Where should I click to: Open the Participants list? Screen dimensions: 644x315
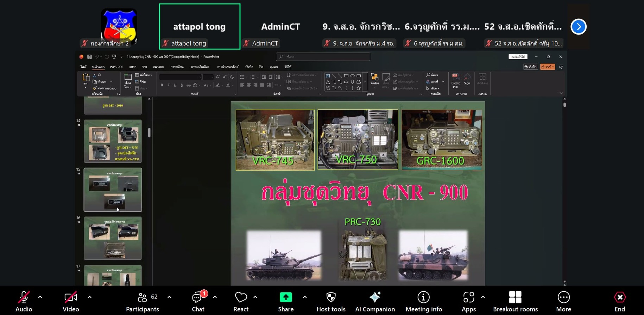(x=143, y=301)
